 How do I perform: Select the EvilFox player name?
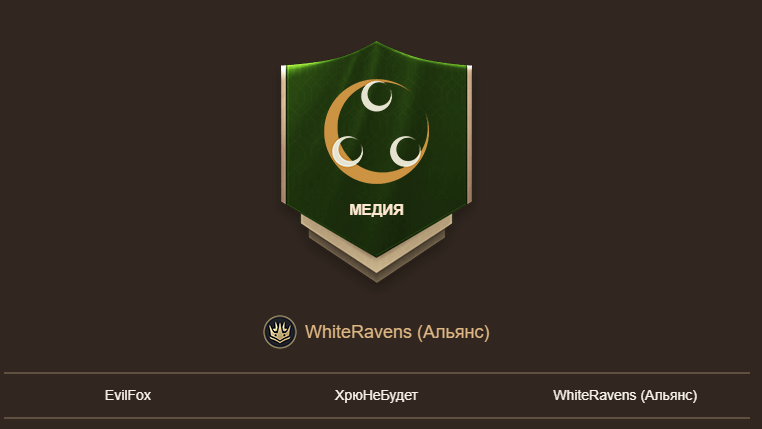128,395
